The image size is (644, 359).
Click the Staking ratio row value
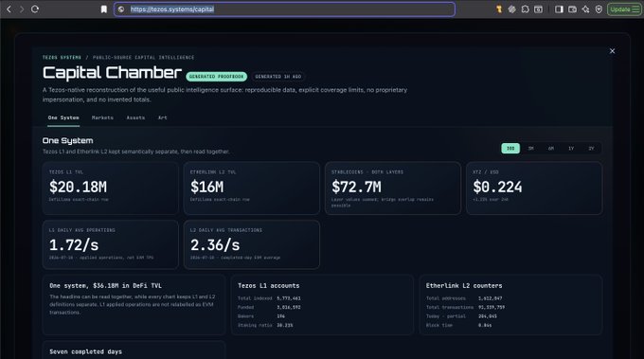[285, 325]
